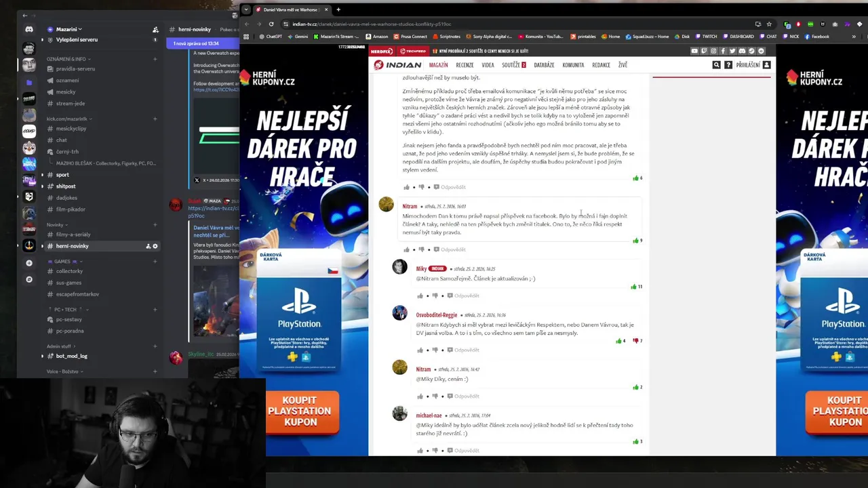Open Vylepšení serveru in Discord sidebar
The image size is (868, 488).
[77, 40]
